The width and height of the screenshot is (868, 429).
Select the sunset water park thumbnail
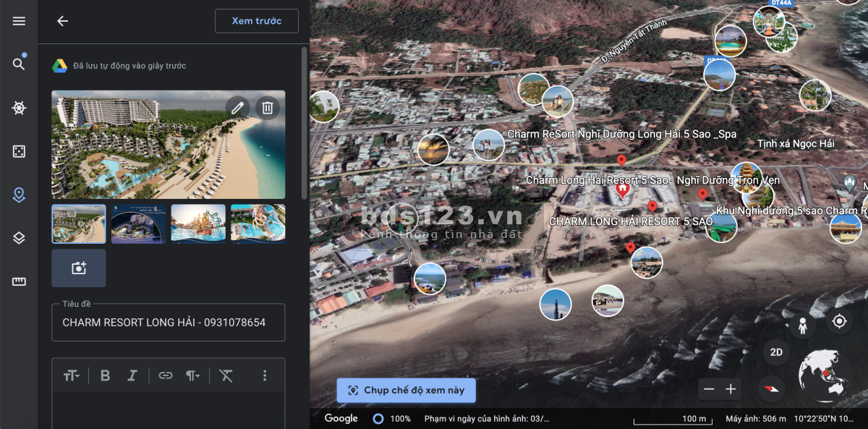[x=198, y=224]
